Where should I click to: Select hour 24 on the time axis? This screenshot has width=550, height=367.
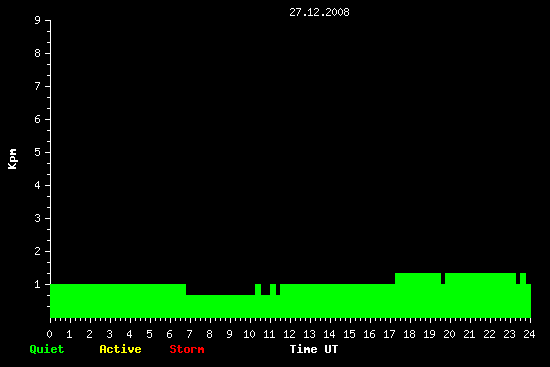[x=529, y=334]
